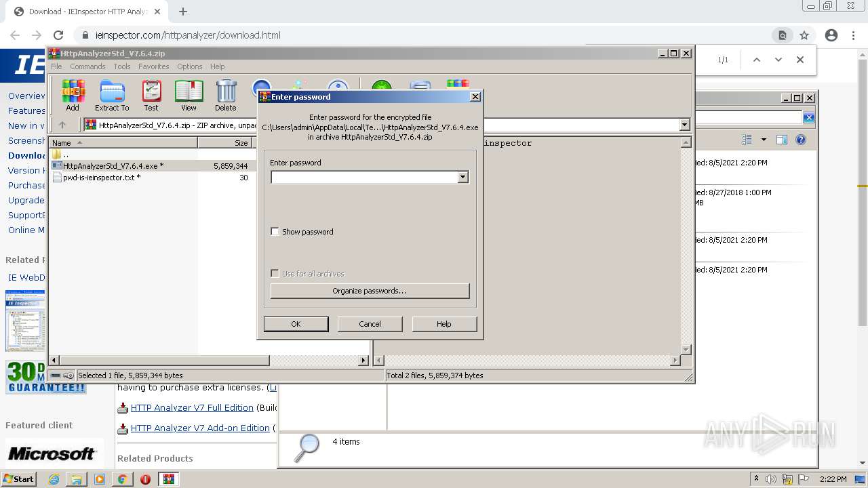This screenshot has width=868, height=488.
Task: Close the Chrome find bar
Action: (x=800, y=60)
